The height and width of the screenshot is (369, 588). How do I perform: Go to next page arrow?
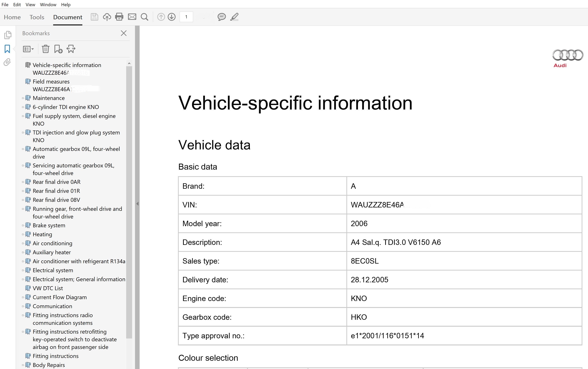172,17
